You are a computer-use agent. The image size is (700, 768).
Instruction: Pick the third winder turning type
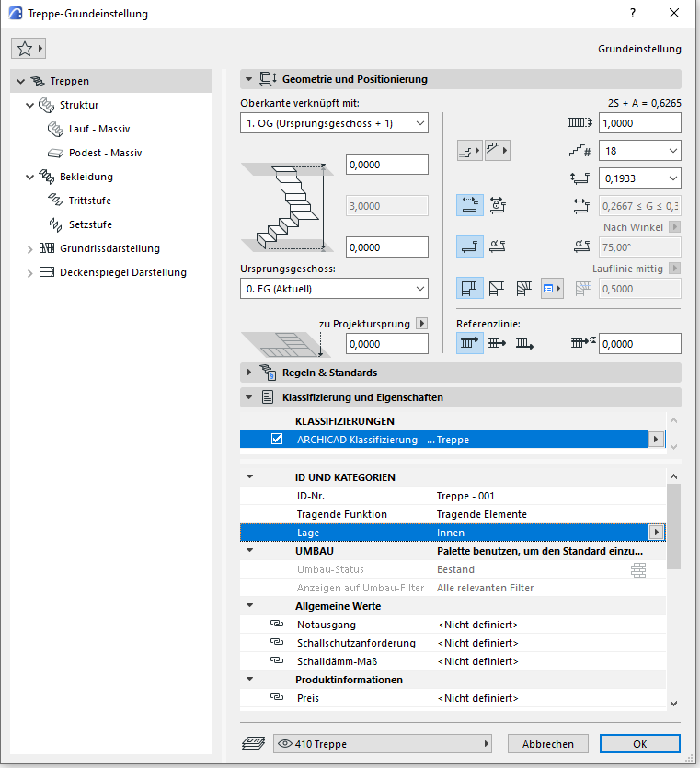coord(524,288)
